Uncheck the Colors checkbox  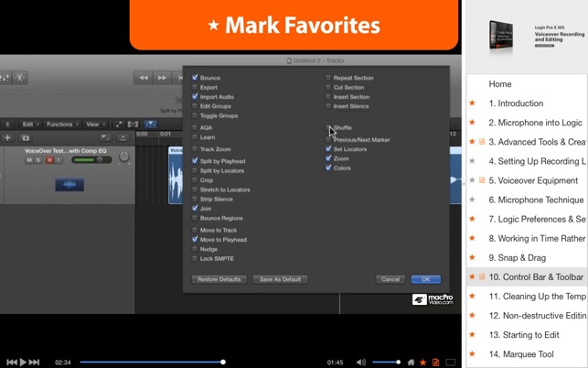[328, 168]
